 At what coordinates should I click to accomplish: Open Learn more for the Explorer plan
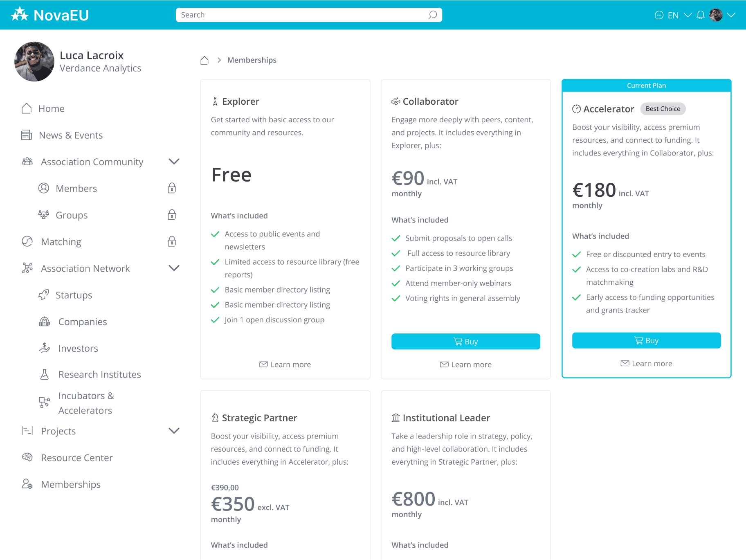285,364
